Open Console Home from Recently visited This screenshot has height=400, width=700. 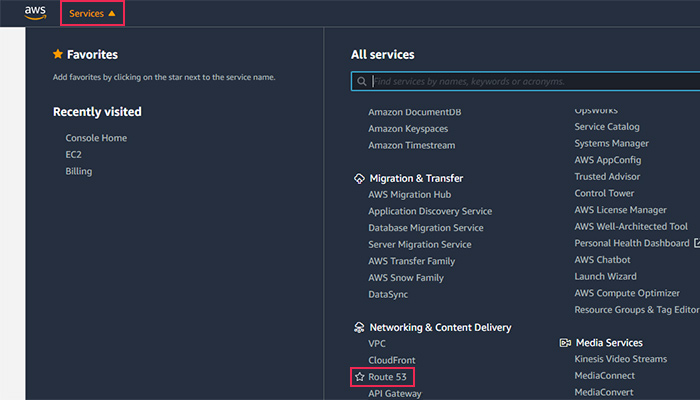click(96, 138)
